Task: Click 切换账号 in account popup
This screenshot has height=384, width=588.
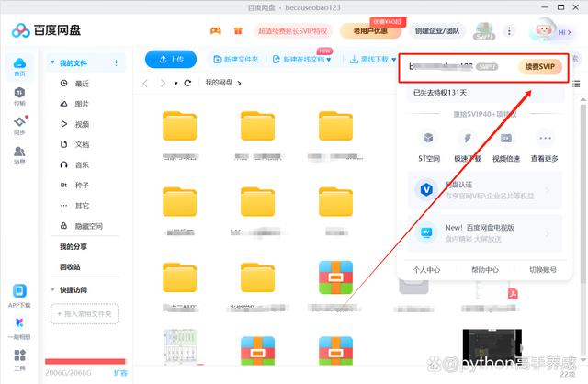Action: [543, 269]
